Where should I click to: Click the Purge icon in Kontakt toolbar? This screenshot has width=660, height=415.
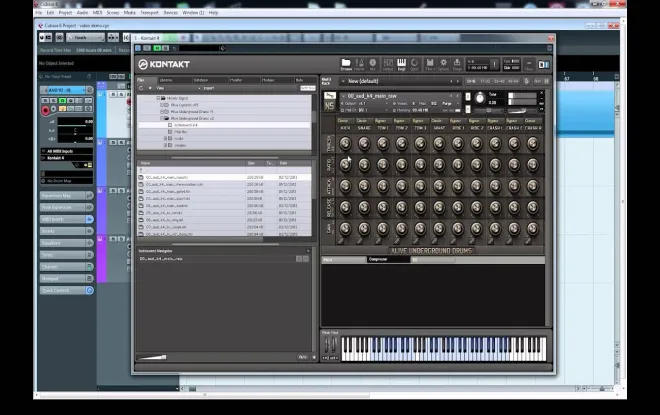point(457,64)
